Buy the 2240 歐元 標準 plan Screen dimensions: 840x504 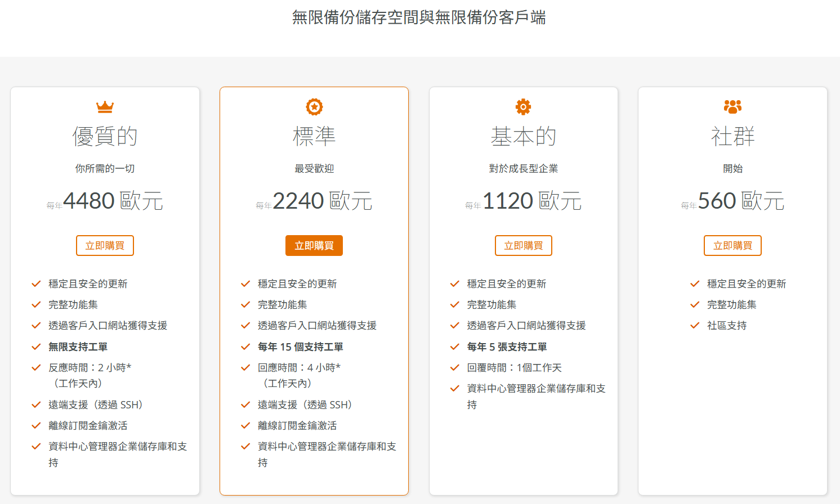314,245
